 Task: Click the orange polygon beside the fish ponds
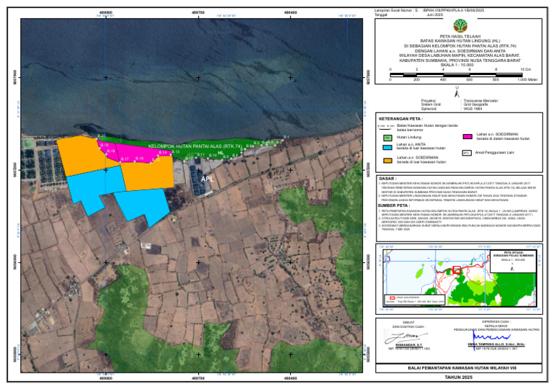tap(85, 155)
